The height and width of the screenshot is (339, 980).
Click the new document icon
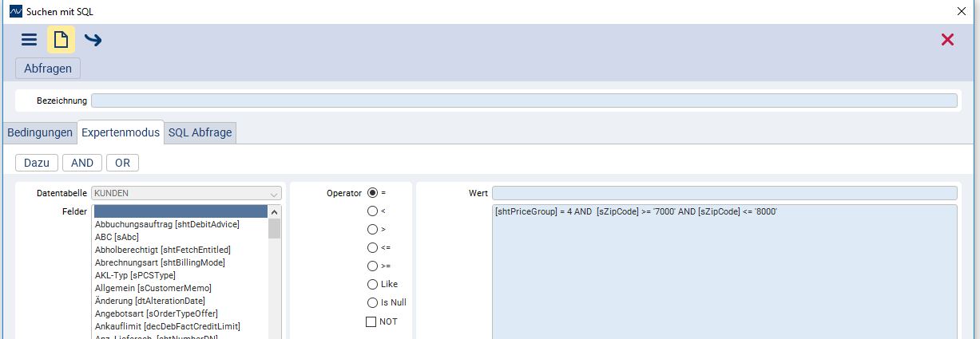61,40
